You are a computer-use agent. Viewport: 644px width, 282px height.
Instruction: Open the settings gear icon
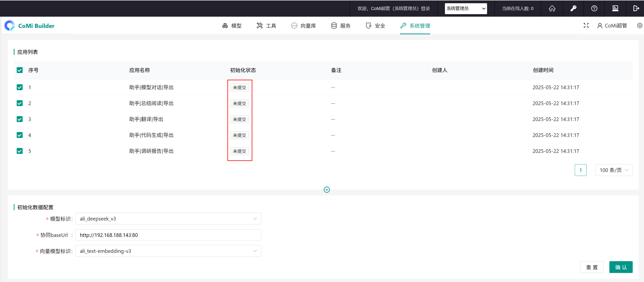coord(640,25)
